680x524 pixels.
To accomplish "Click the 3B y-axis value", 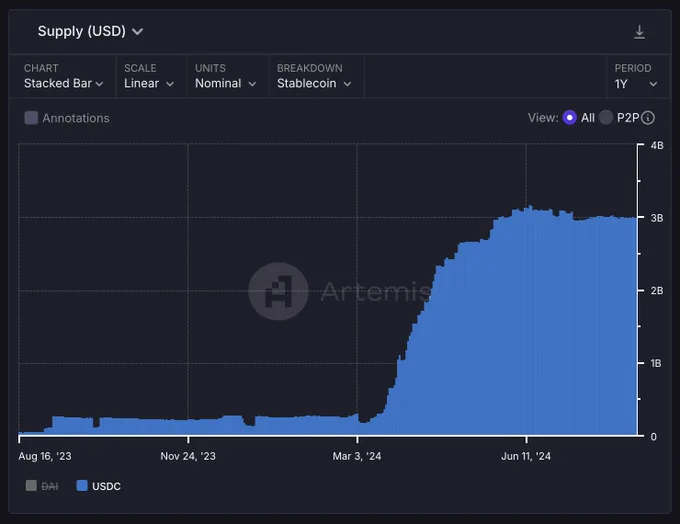I will tap(657, 218).
